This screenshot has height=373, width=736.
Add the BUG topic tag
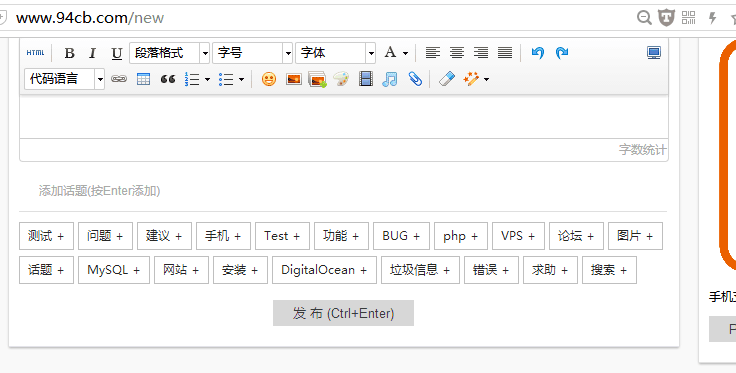(x=401, y=236)
